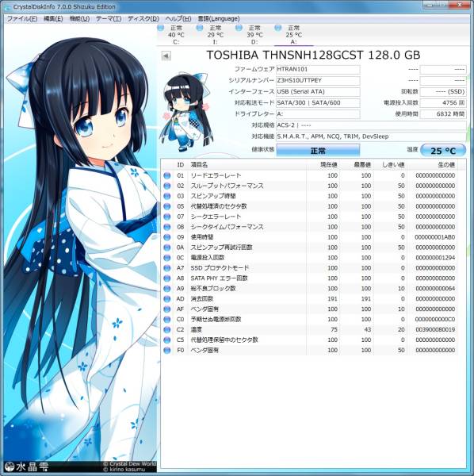Viewport: 474px width, 476px height.
Task: Click the status orb for ID A9
Action: coord(166,289)
